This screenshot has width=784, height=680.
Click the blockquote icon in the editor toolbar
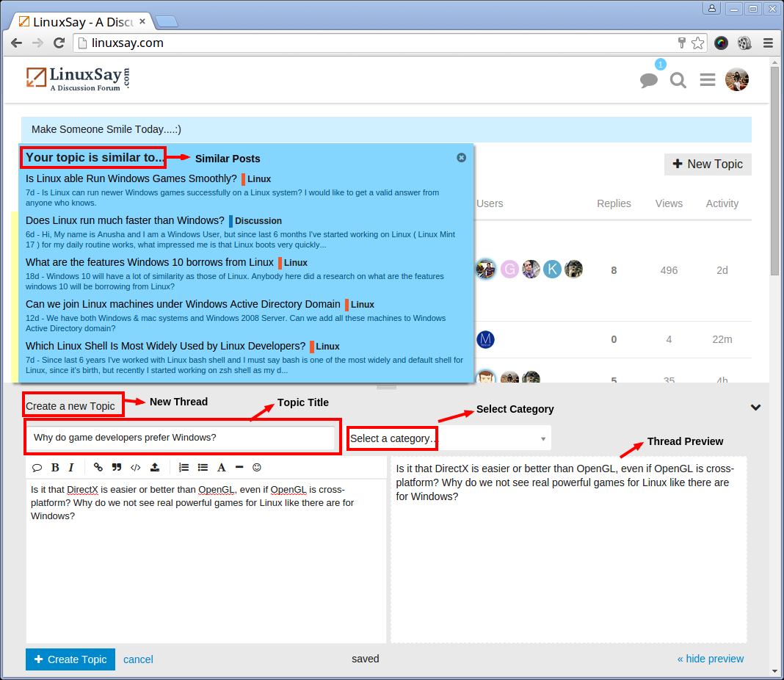[x=117, y=468]
